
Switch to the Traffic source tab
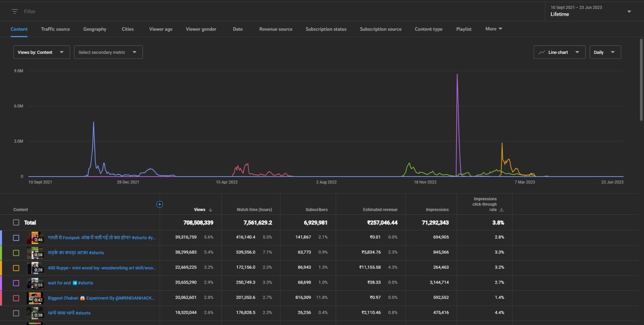click(56, 29)
